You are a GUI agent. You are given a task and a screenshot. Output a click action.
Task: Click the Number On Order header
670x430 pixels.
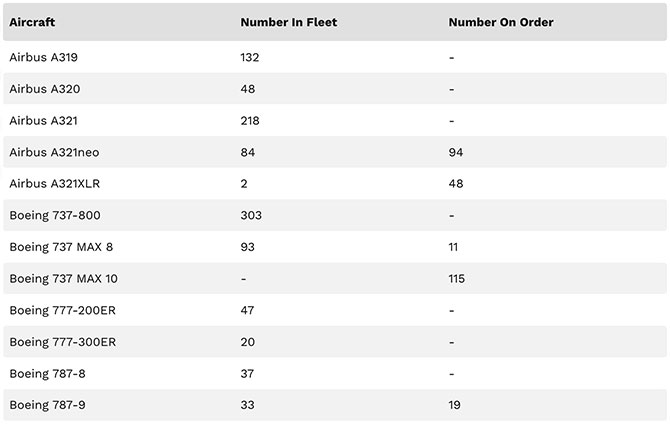(x=501, y=22)
